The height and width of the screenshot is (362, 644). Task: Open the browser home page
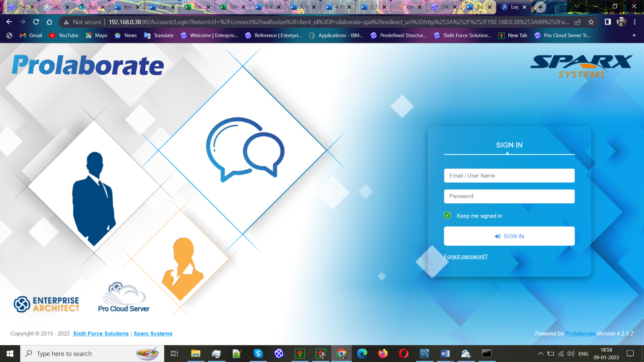tap(50, 22)
